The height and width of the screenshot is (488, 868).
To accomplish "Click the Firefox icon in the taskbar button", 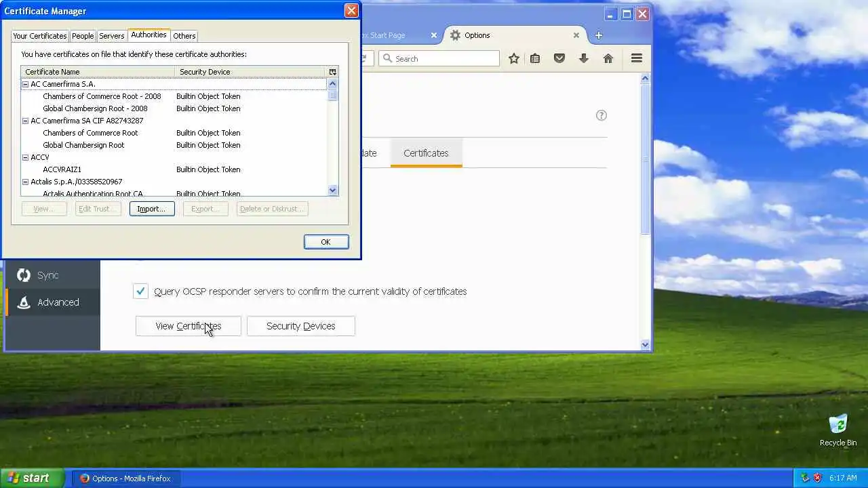I will [85, 479].
